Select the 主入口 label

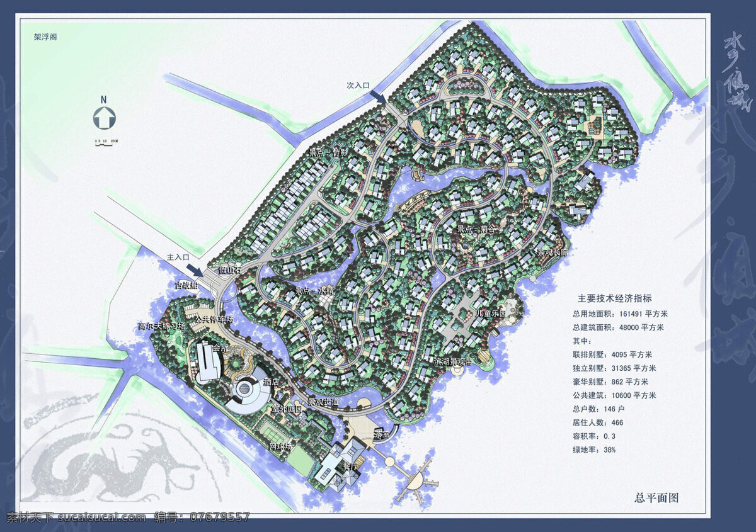[x=178, y=258]
